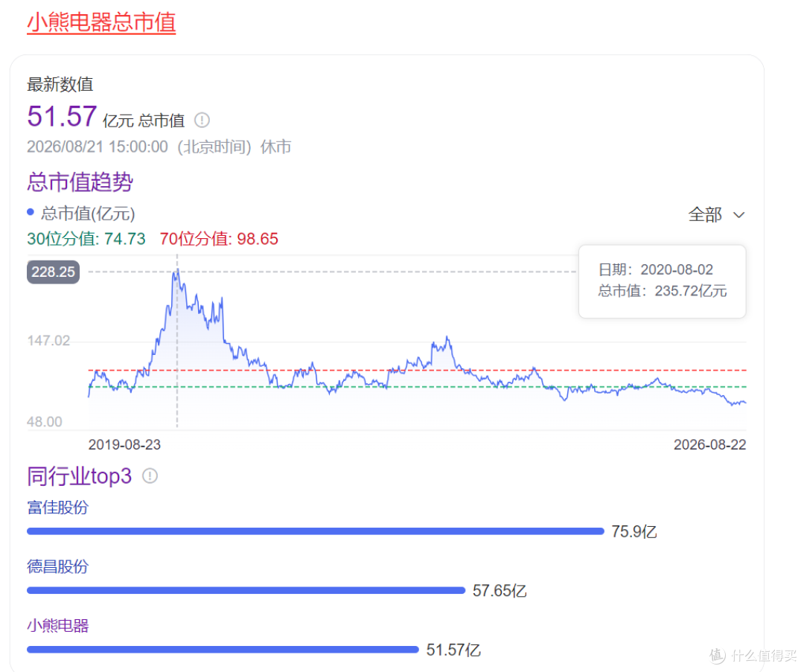Image resolution: width=804 pixels, height=672 pixels.
Task: Click the latest value 51.57
Action: pos(62,116)
